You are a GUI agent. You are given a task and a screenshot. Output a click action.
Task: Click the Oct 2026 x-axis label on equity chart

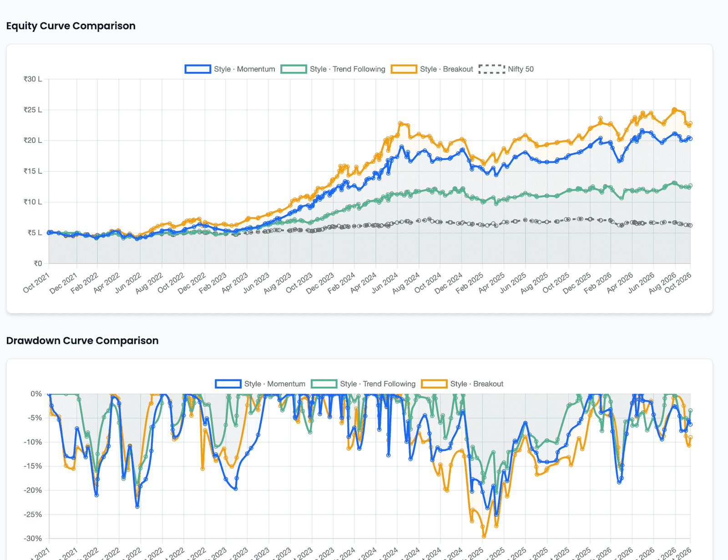click(678, 283)
